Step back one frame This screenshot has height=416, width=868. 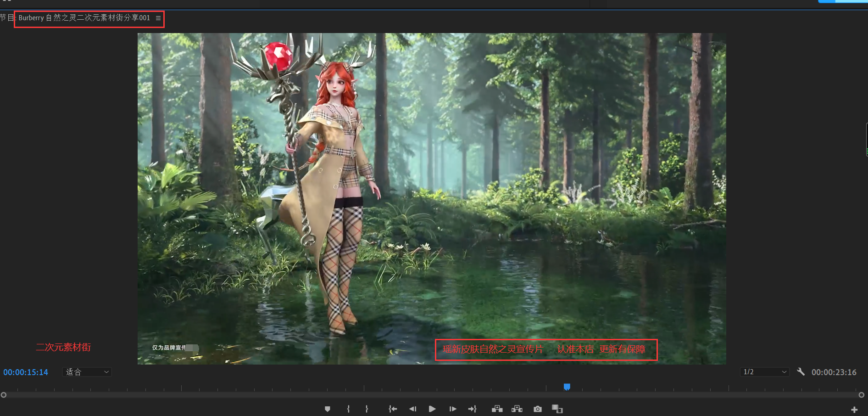pos(412,409)
